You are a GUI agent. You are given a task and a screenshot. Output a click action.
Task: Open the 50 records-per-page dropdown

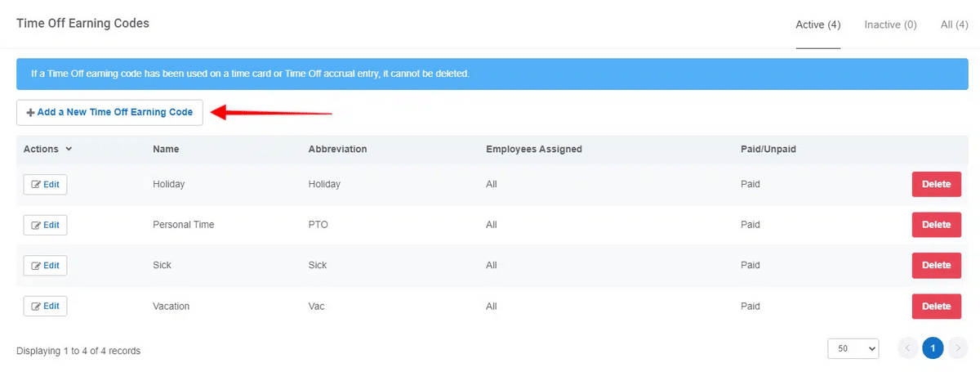[x=853, y=348]
